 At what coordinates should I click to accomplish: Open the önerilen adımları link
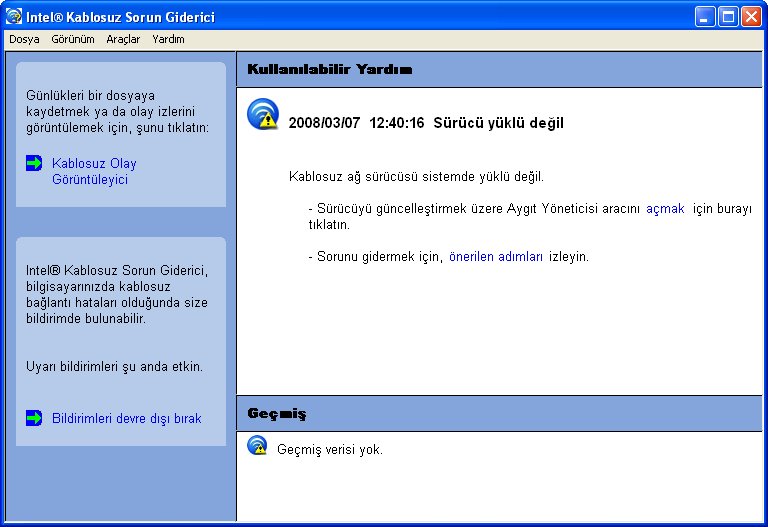(x=496, y=257)
